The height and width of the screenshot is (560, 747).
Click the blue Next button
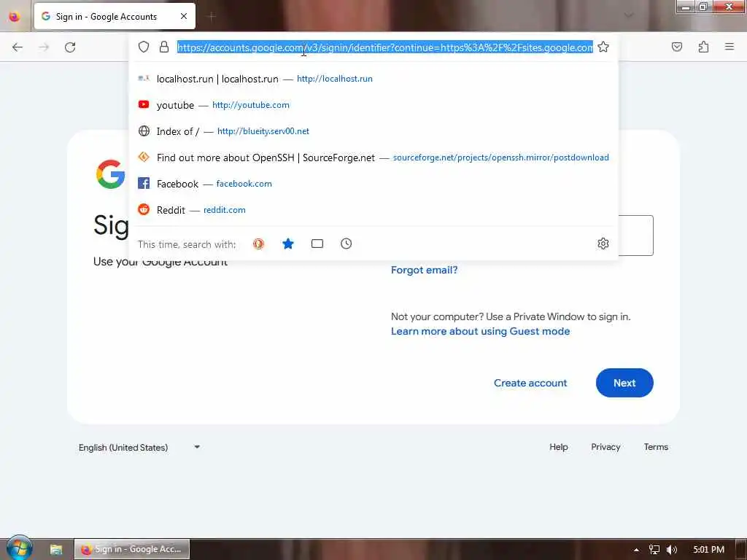coord(624,383)
